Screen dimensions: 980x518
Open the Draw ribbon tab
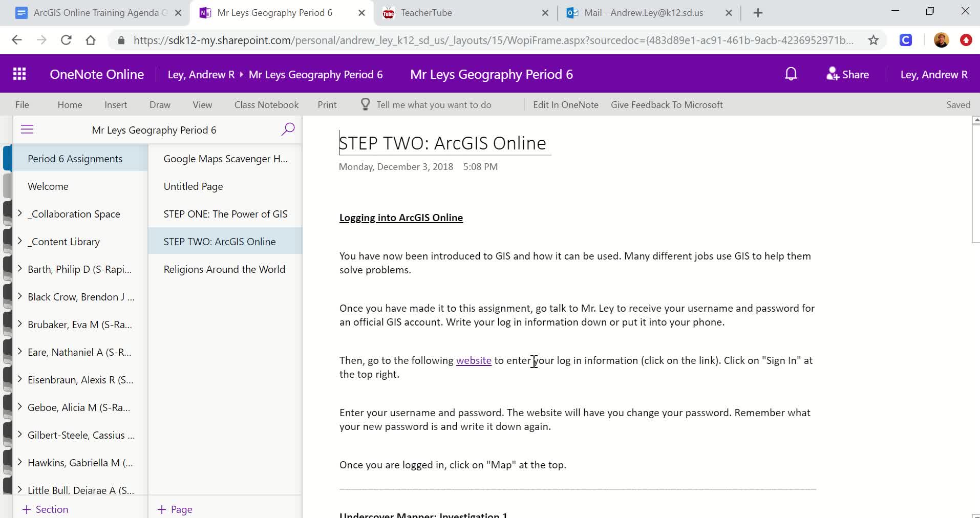point(160,104)
